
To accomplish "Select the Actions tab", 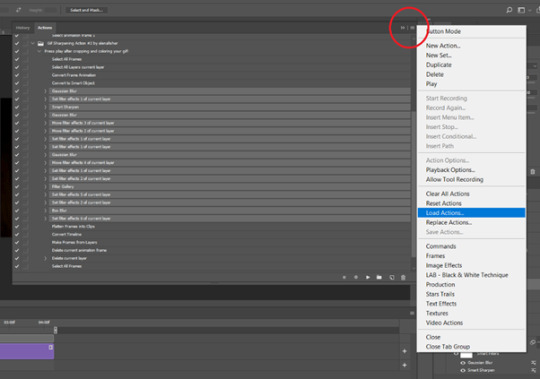I will [x=45, y=28].
